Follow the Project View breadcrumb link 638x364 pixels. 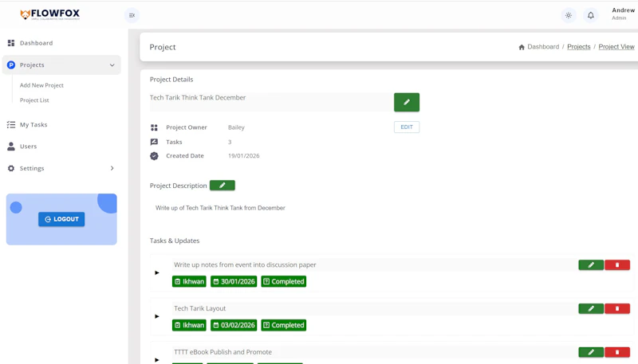click(x=616, y=47)
